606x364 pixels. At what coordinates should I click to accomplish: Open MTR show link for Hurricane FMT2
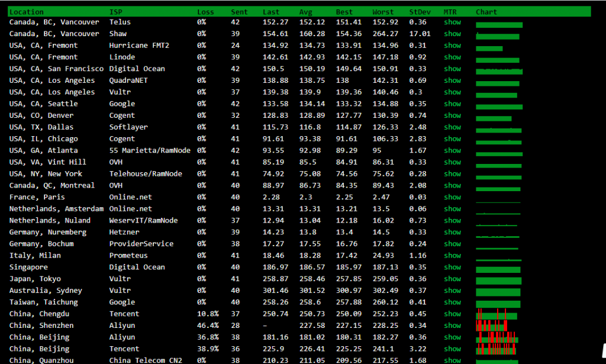[x=452, y=46]
